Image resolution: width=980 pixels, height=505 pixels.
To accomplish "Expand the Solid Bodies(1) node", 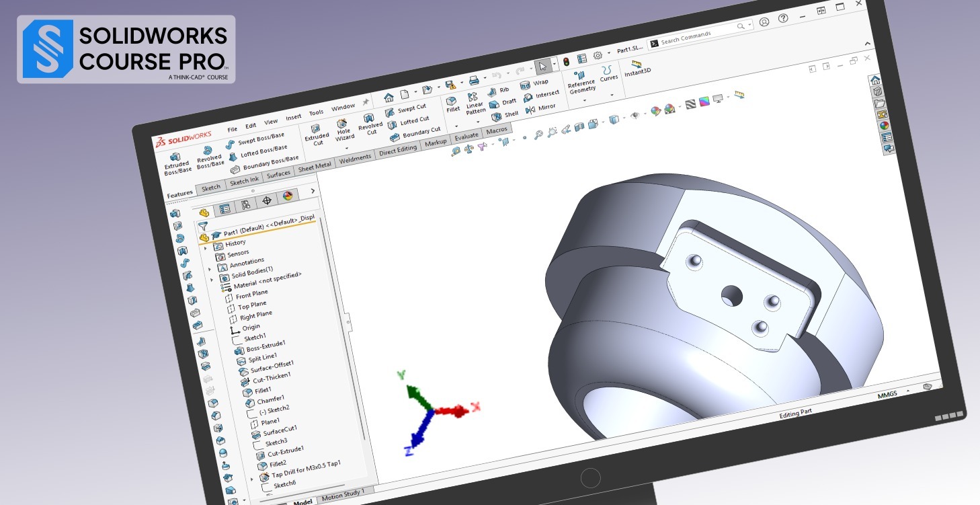I will pyautogui.click(x=212, y=279).
